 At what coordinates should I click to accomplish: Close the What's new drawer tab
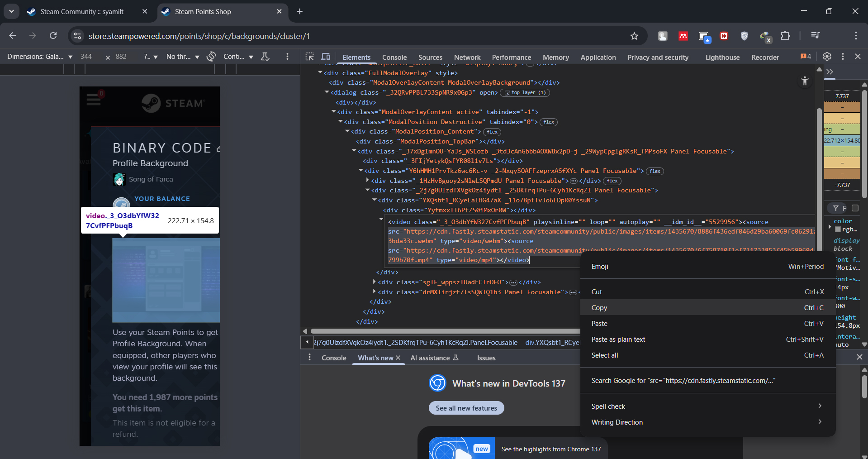[x=398, y=358]
